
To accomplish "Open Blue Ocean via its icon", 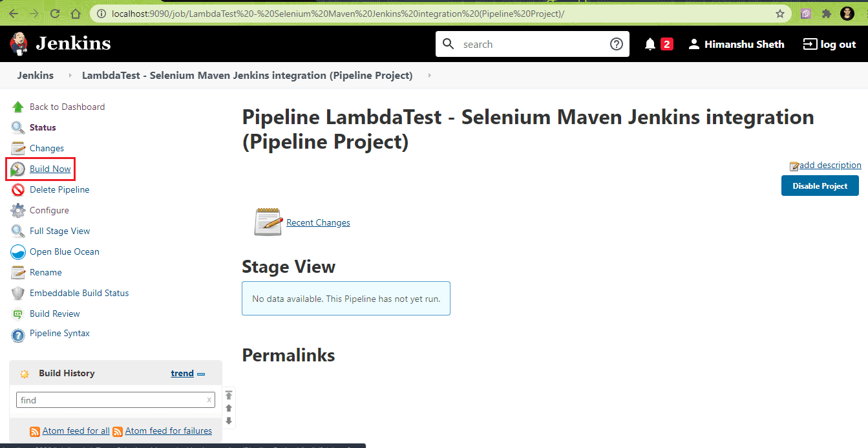I will coord(18,252).
